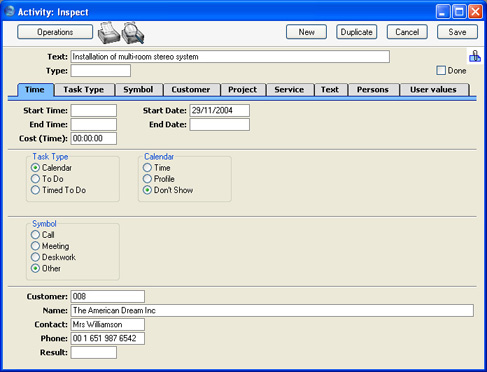487x372 pixels.
Task: Close the Activity: Inspect window
Action: coord(475,12)
